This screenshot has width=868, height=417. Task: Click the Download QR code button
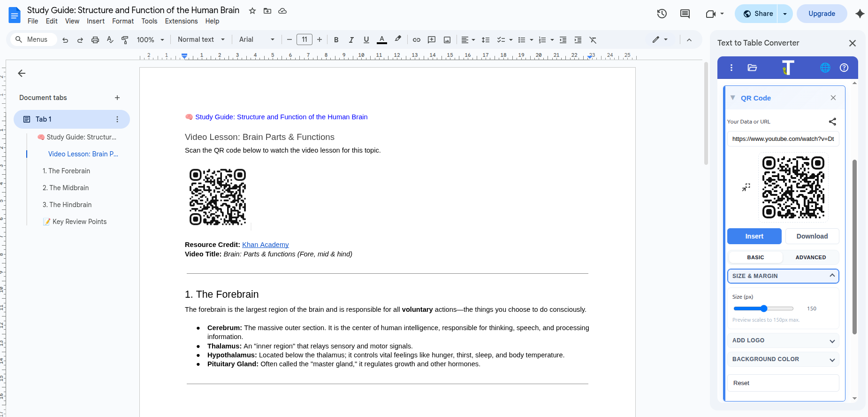812,236
